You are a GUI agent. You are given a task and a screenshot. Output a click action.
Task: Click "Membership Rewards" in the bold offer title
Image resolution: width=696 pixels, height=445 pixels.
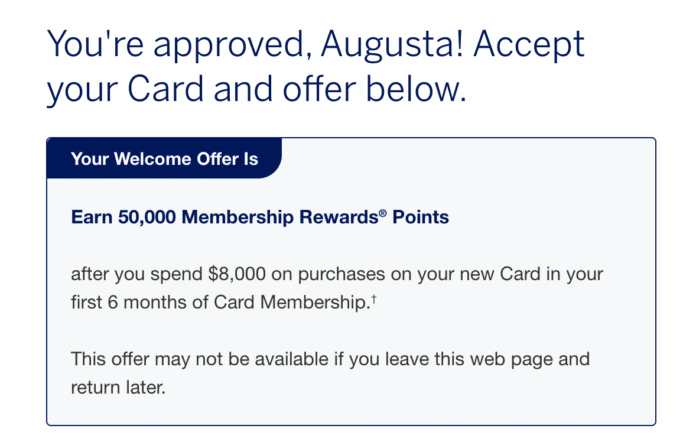(x=282, y=216)
